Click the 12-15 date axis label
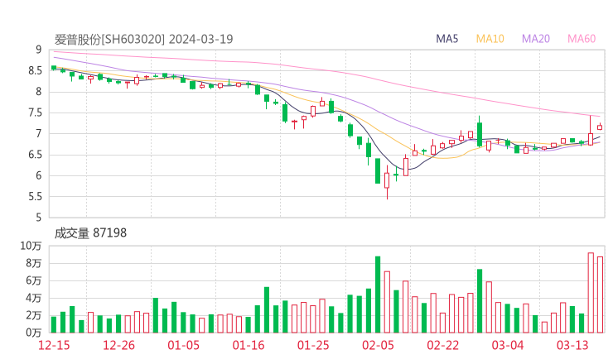 (54, 345)
